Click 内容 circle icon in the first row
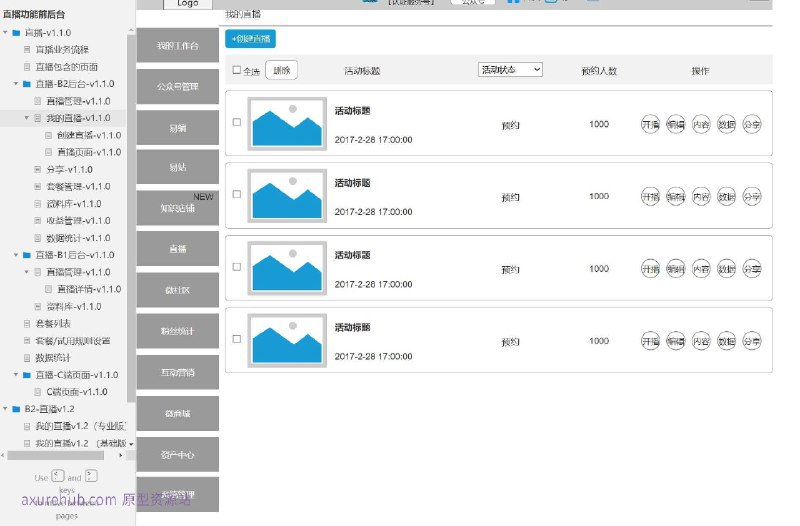The height and width of the screenshot is (526, 800). pyautogui.click(x=701, y=124)
